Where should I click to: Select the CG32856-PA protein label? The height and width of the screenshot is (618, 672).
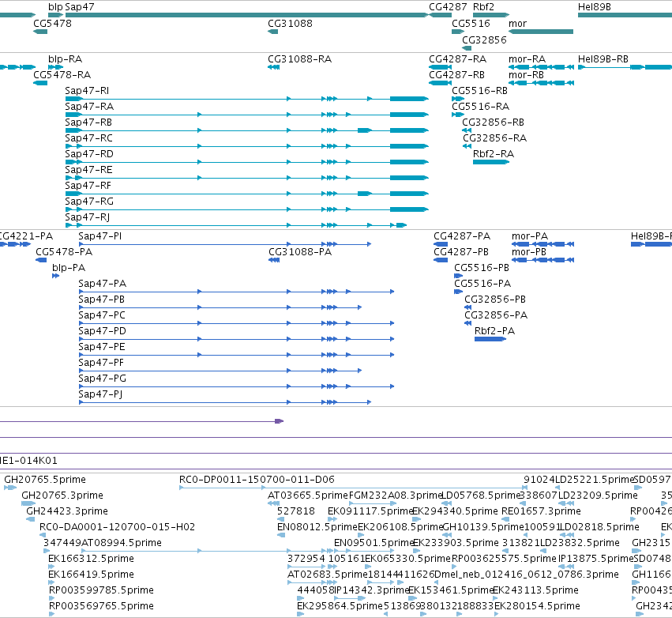(x=496, y=315)
